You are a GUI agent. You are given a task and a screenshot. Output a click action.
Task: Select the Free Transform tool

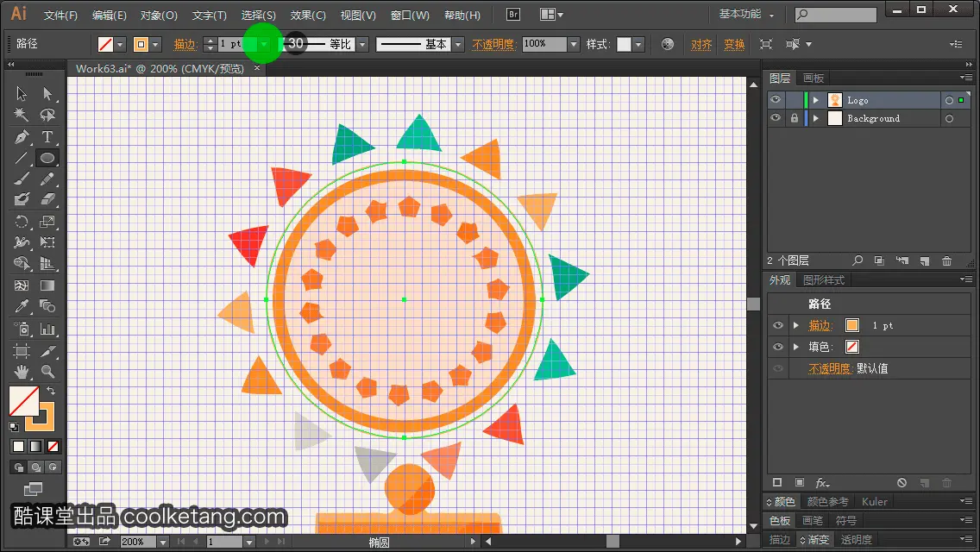click(x=47, y=241)
